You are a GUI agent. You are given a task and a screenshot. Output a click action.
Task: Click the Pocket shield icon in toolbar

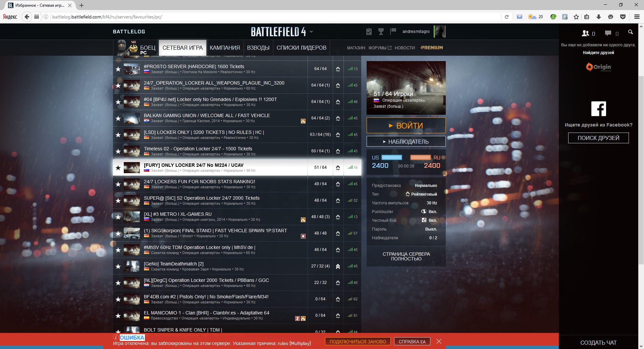pyautogui.click(x=623, y=17)
